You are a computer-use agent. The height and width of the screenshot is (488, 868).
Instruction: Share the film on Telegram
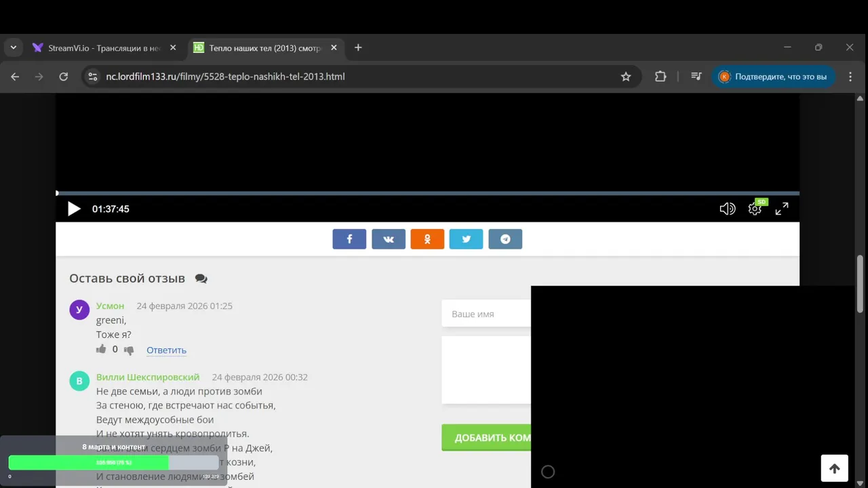(505, 239)
